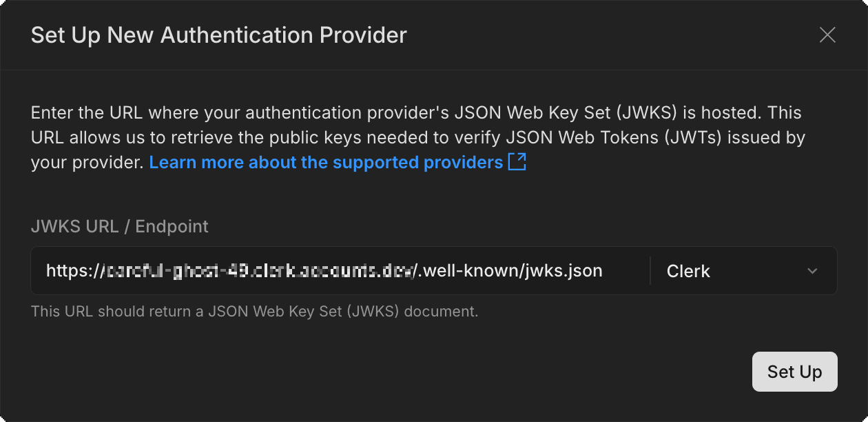Click the dialog title Set Up New Authentication Provider

(218, 34)
